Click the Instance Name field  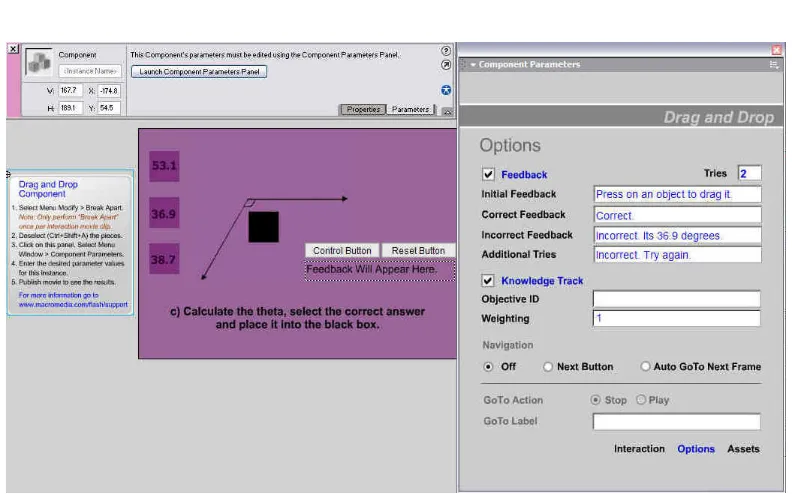coord(90,71)
